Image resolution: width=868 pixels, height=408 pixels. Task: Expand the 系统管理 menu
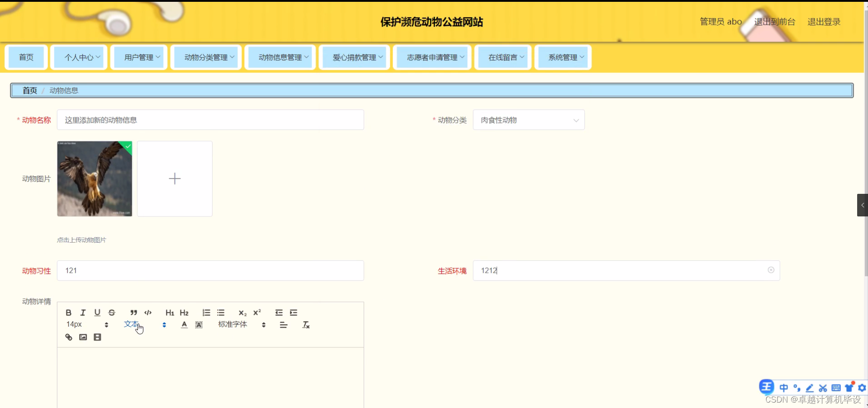[563, 57]
